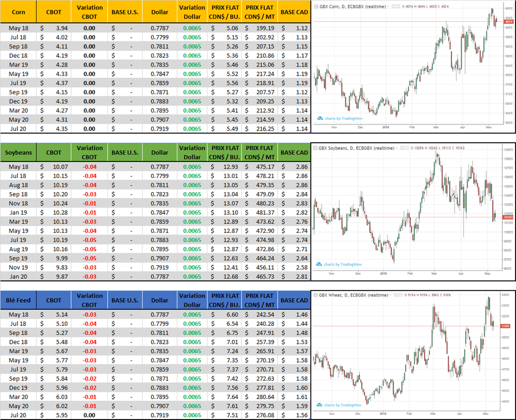Click Blé Feed BASE CAD value 1.61
Image resolution: width=516 pixels, height=420 pixels.
click(x=302, y=397)
